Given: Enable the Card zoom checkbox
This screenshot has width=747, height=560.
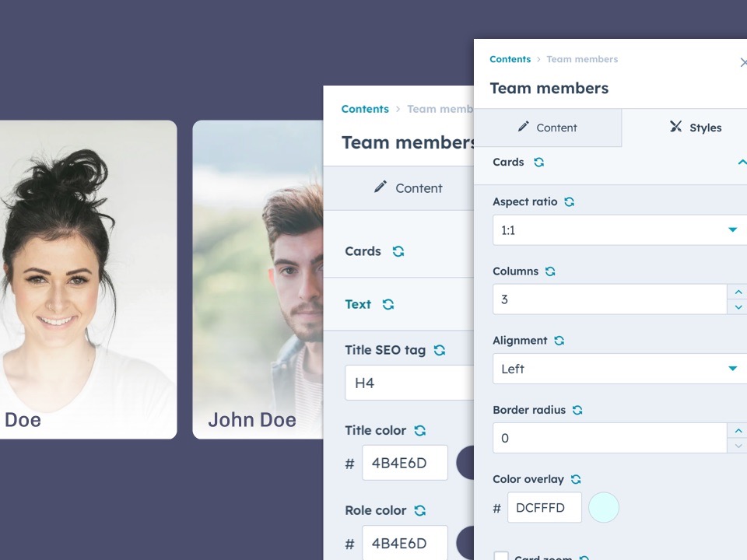Looking at the screenshot, I should tap(501, 556).
